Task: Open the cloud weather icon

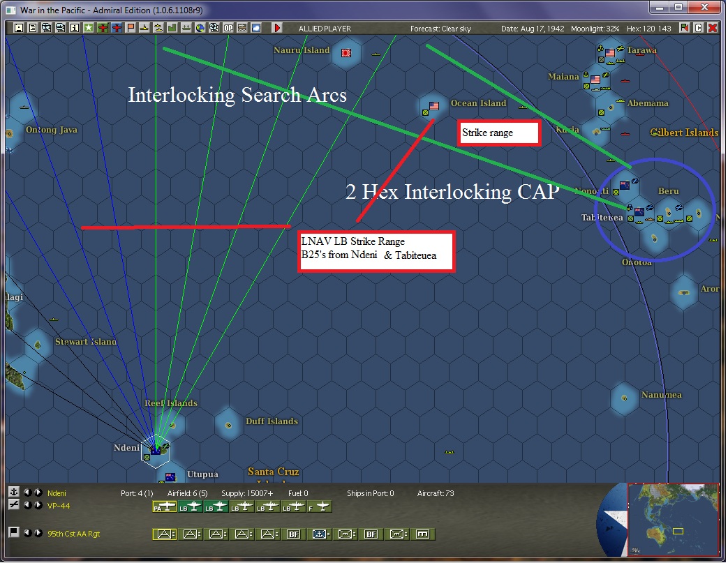Action: click(256, 28)
